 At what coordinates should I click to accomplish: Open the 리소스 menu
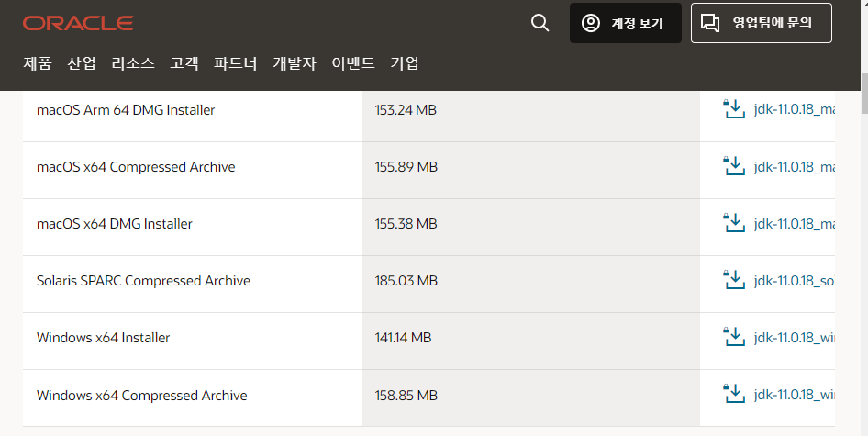click(133, 63)
